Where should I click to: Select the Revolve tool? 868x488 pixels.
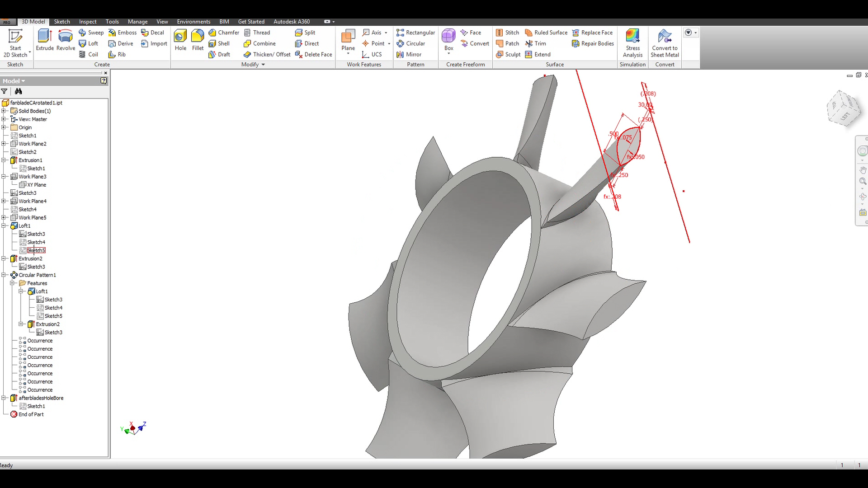tap(66, 40)
